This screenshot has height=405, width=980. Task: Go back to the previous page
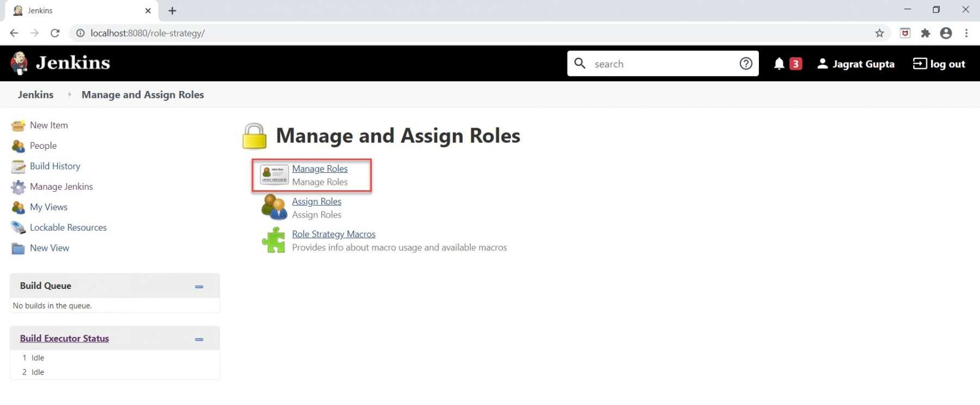[14, 33]
